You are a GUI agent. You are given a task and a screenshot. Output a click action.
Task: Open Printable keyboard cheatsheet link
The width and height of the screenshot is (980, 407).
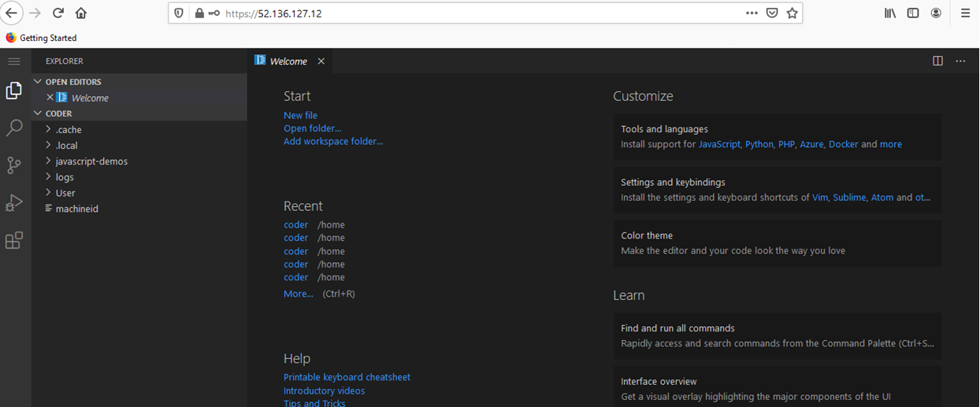pos(347,377)
